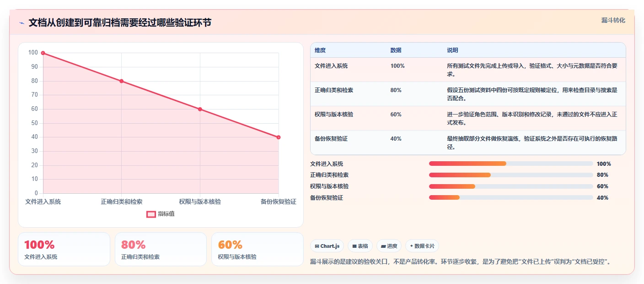Click the description starting 所有测试文件先完成上传

coord(532,70)
